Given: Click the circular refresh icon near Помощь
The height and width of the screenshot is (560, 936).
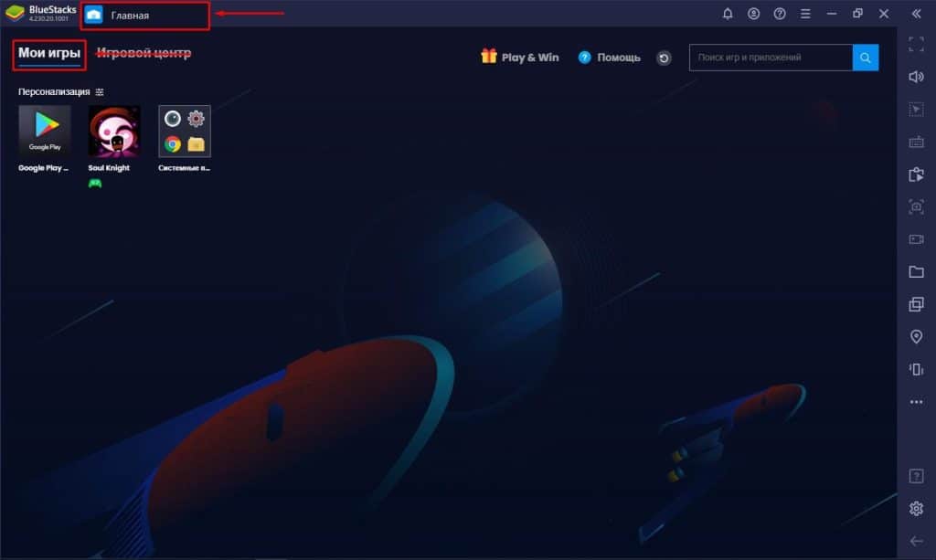Looking at the screenshot, I should tap(664, 58).
